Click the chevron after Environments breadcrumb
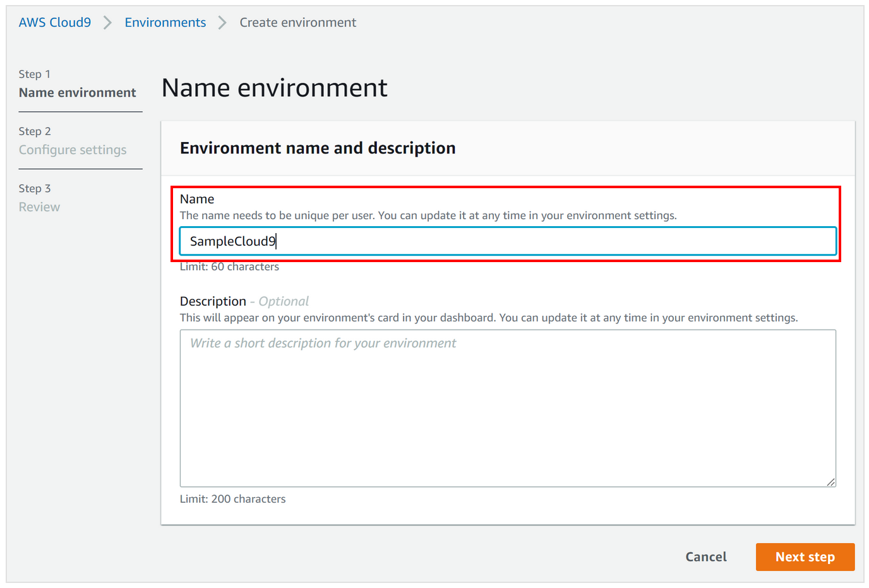 [x=222, y=23]
